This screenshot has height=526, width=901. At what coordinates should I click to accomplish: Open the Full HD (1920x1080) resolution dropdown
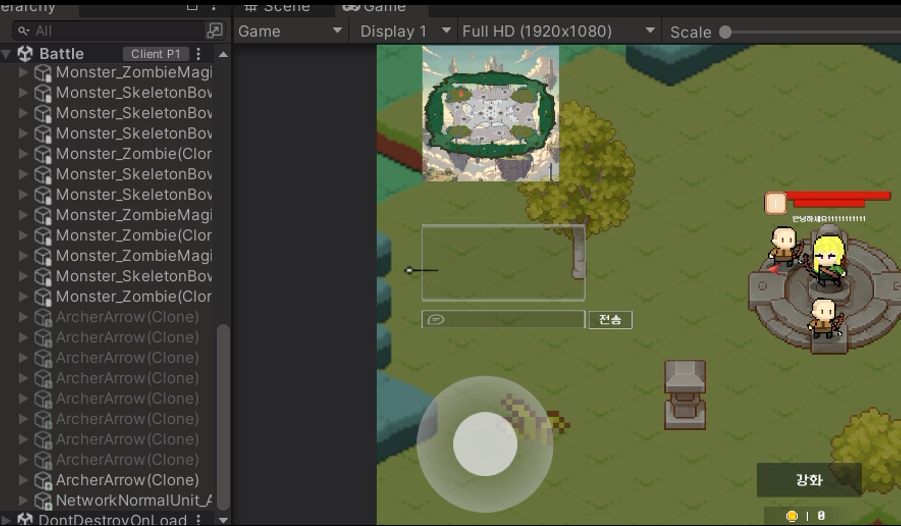(559, 31)
